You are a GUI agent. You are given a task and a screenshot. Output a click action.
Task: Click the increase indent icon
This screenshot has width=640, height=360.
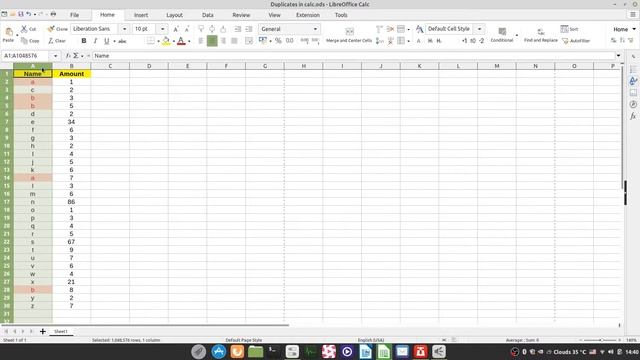[x=238, y=29]
